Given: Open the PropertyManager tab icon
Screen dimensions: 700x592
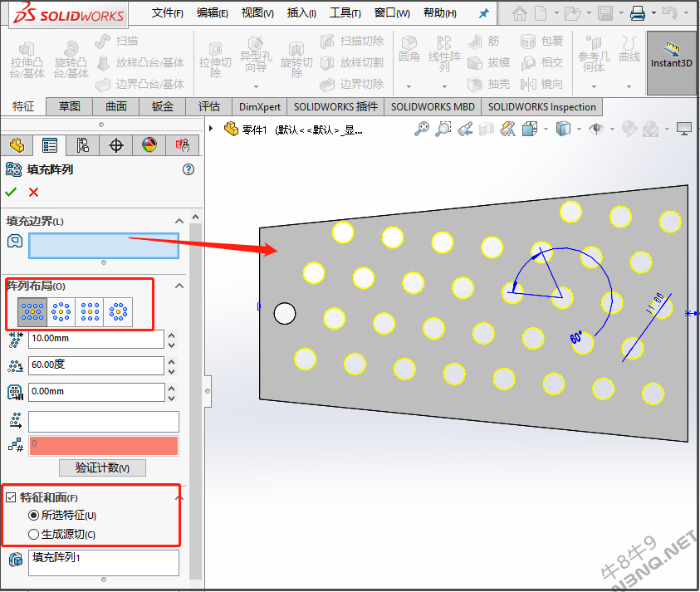Looking at the screenshot, I should tap(50, 145).
